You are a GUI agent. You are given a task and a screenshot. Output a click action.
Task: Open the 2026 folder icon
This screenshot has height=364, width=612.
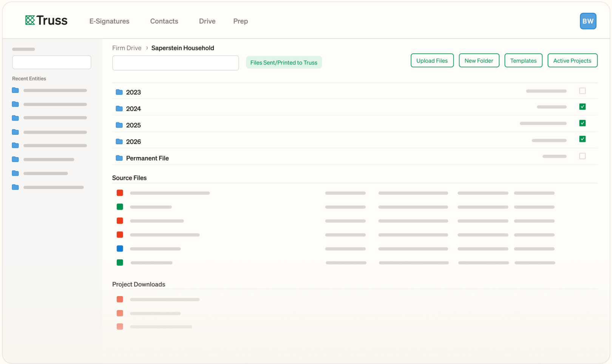(x=119, y=141)
